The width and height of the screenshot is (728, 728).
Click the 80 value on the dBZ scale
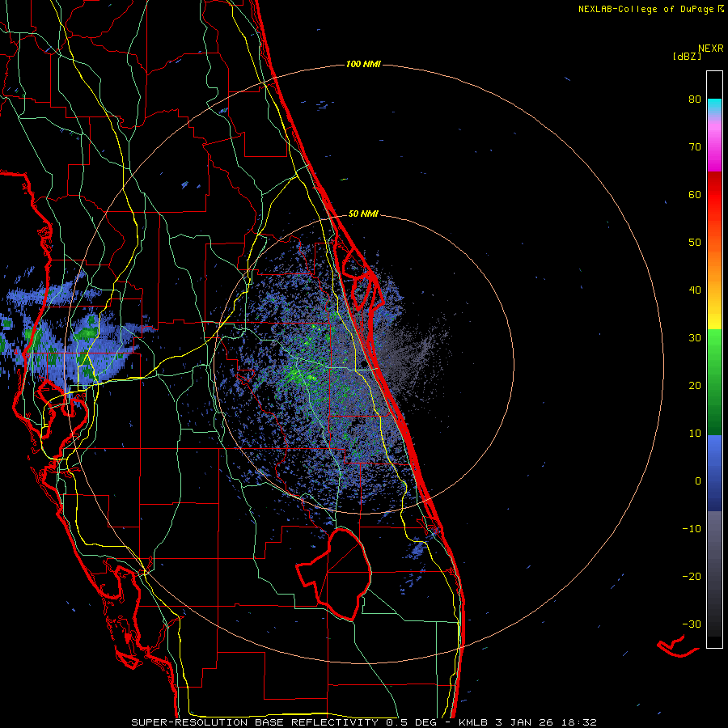tap(695, 99)
